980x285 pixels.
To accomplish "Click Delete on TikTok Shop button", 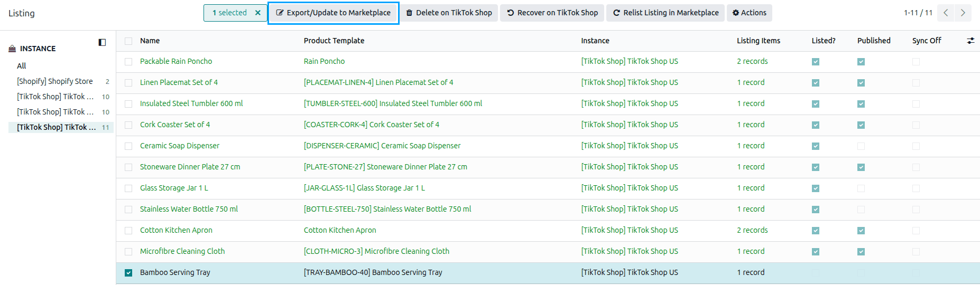I will click(x=449, y=13).
